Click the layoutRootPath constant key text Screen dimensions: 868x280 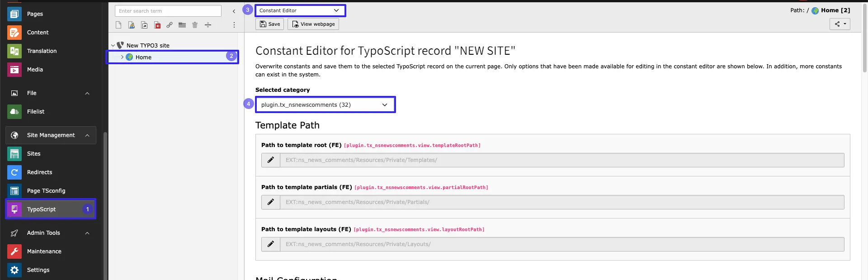[x=419, y=229]
